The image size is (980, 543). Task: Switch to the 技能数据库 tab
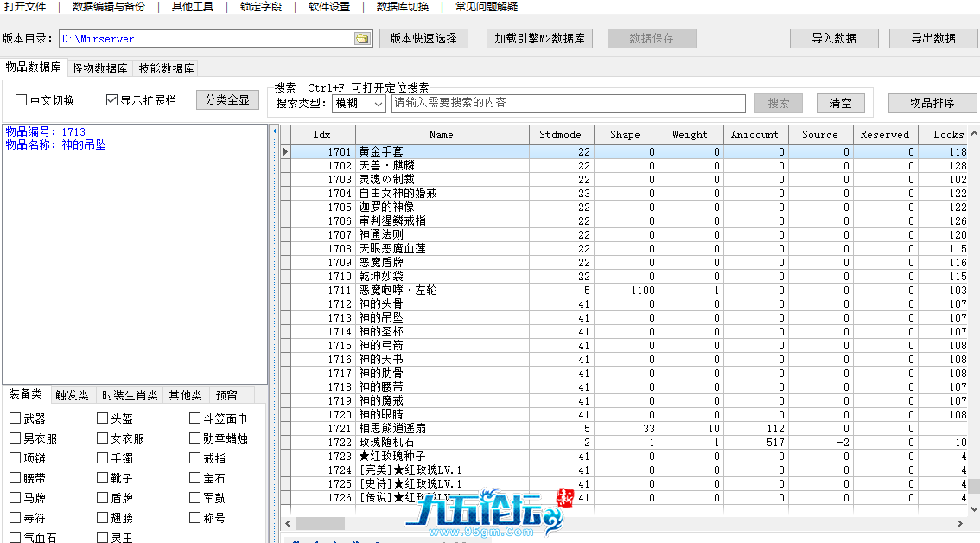point(166,68)
